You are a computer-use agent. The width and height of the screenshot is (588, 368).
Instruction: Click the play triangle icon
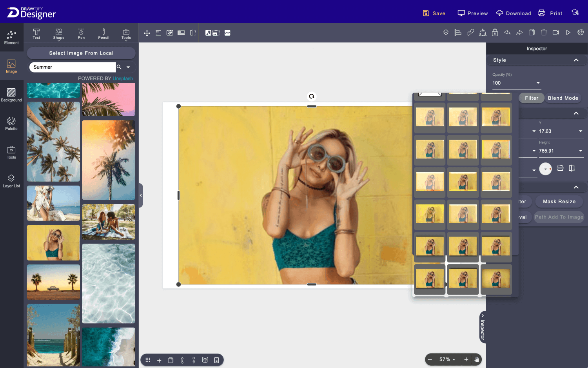pos(568,33)
